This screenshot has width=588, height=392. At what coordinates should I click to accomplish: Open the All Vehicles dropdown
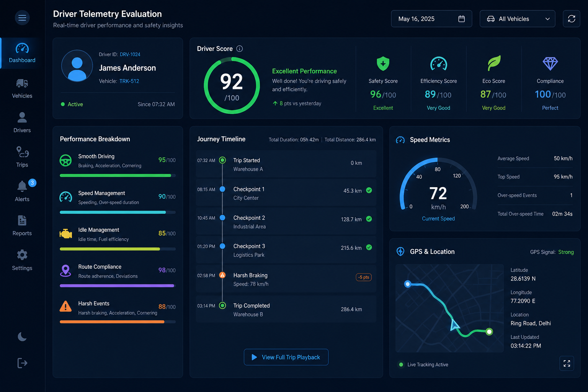tap(517, 19)
